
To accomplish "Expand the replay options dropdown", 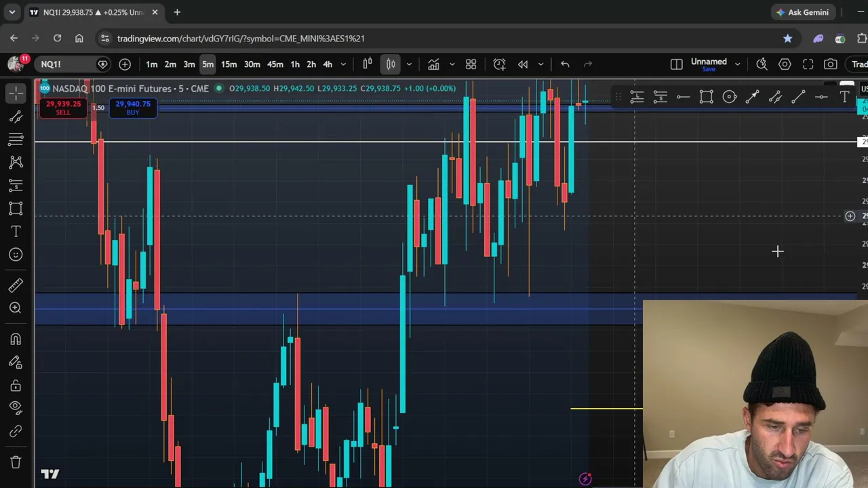I will (540, 64).
